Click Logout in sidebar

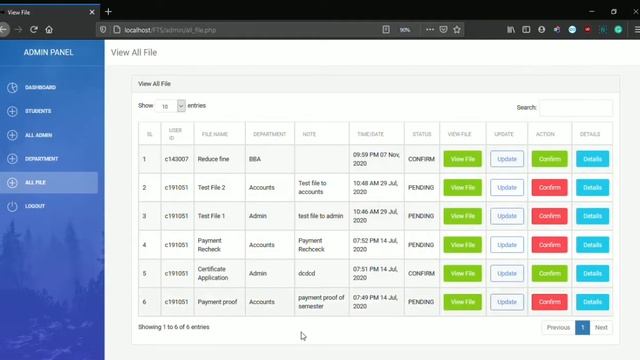tap(35, 206)
